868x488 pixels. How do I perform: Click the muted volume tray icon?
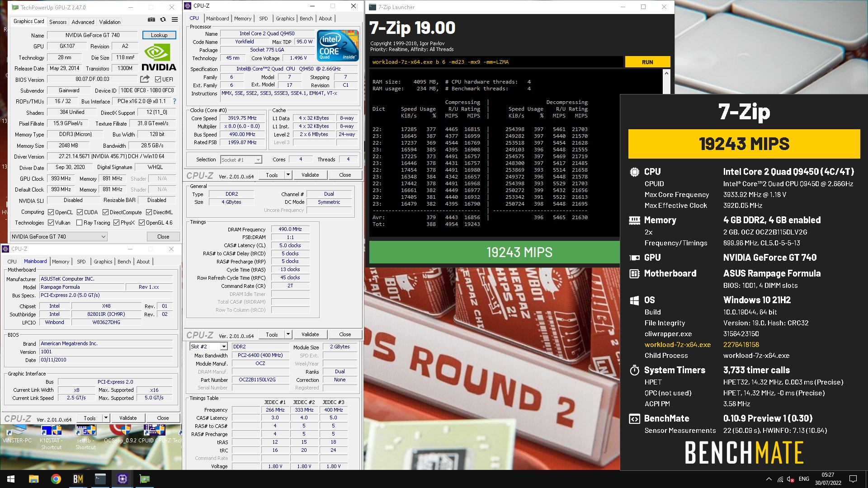(x=791, y=479)
